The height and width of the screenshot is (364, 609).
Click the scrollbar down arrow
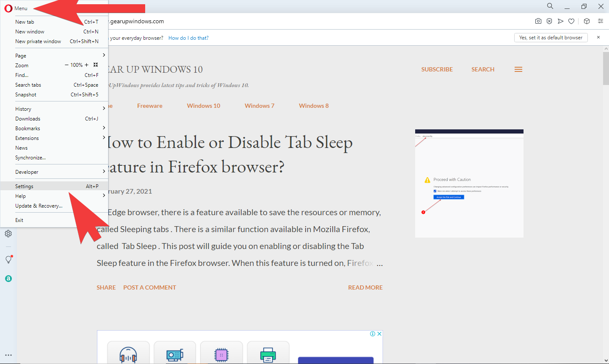coord(606,360)
